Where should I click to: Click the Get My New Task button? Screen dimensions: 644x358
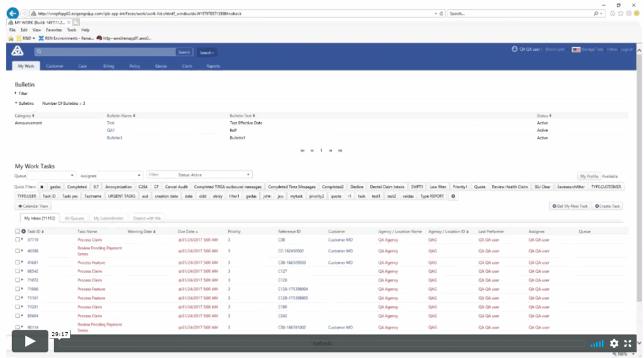pos(569,206)
